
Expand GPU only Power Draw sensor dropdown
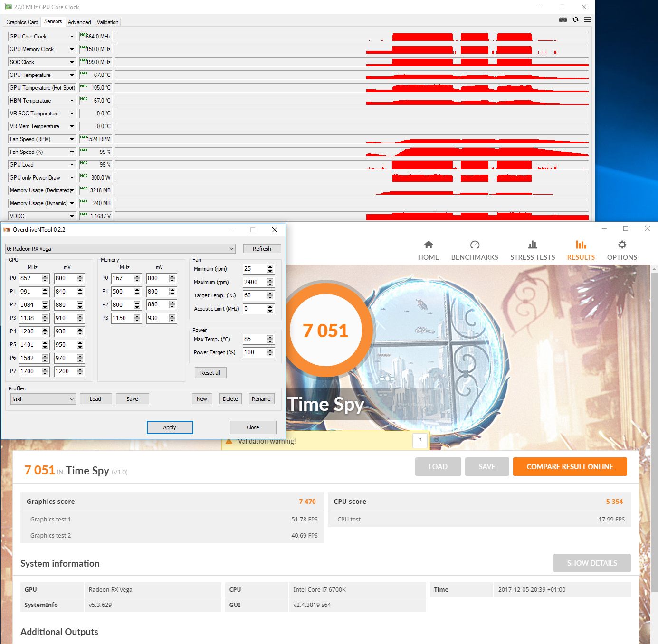(72, 178)
